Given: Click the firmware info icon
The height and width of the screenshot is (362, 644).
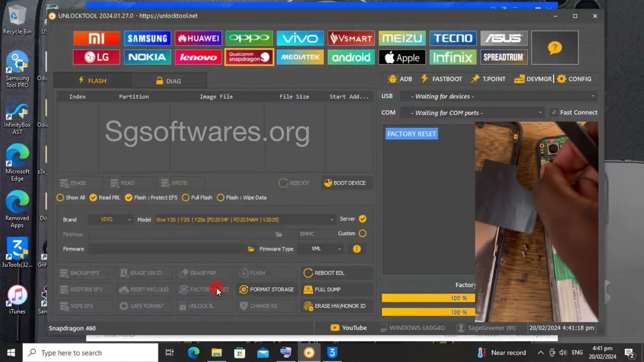Looking at the screenshot, I should [x=357, y=249].
